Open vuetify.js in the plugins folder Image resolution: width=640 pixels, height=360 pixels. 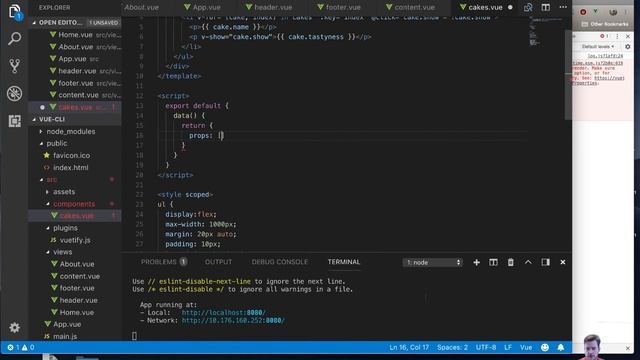[x=75, y=240]
